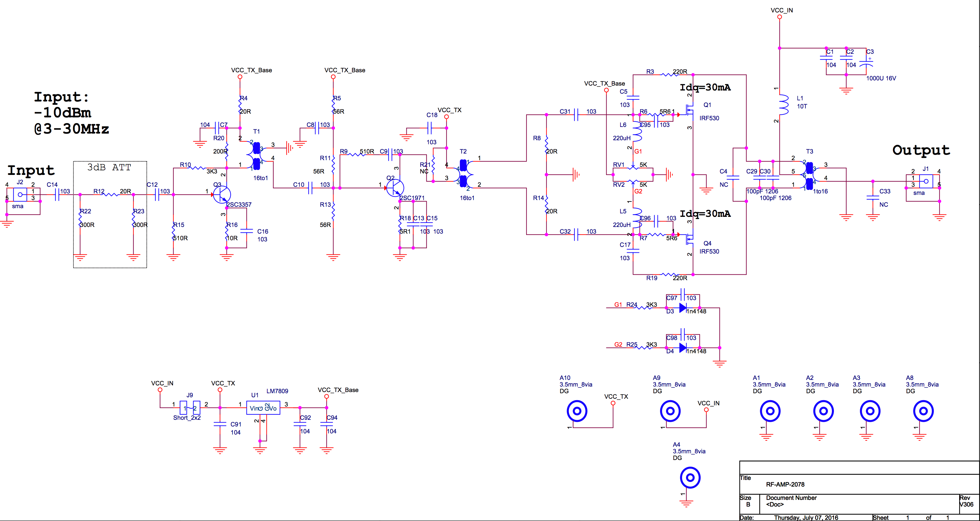Click the T2 16to1 transformer symbol
This screenshot has height=521, width=980.
pyautogui.click(x=463, y=174)
